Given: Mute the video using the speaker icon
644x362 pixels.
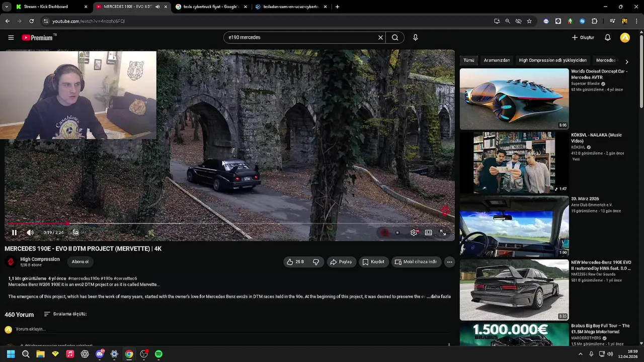Looking at the screenshot, I should (x=30, y=233).
